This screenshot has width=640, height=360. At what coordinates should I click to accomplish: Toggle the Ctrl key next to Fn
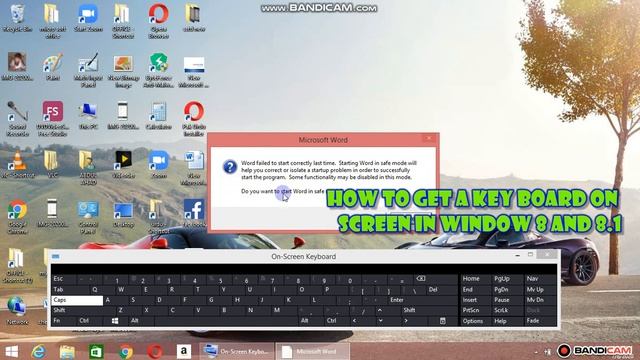pyautogui.click(x=89, y=321)
